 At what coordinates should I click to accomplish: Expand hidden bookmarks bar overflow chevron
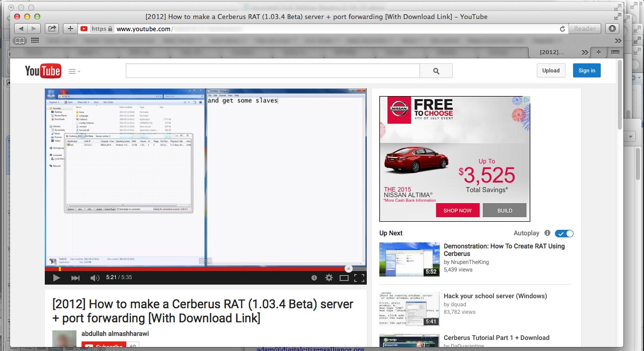(x=618, y=40)
